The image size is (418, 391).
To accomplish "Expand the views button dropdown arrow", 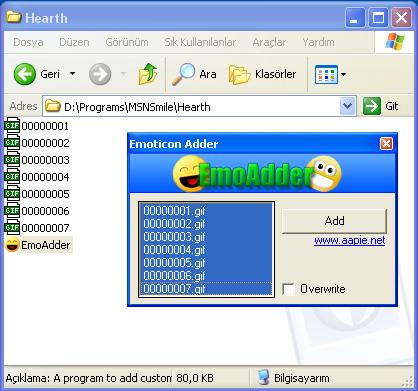I will click(x=343, y=74).
